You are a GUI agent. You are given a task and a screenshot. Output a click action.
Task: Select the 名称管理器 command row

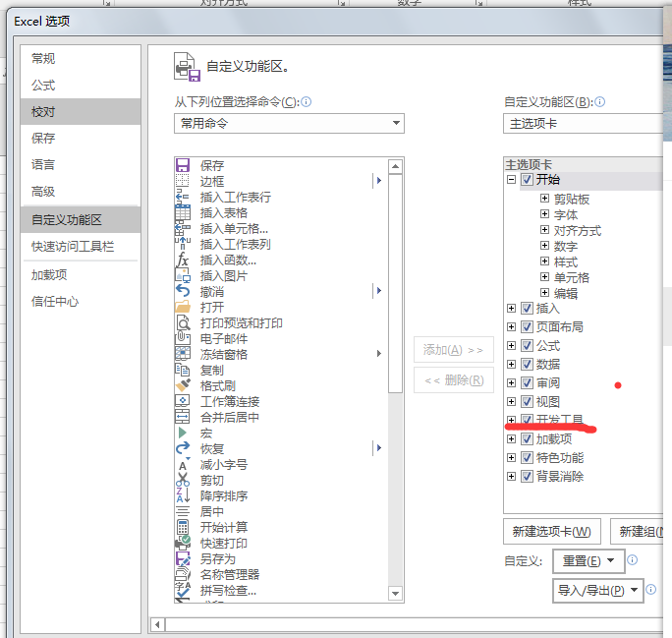281,574
